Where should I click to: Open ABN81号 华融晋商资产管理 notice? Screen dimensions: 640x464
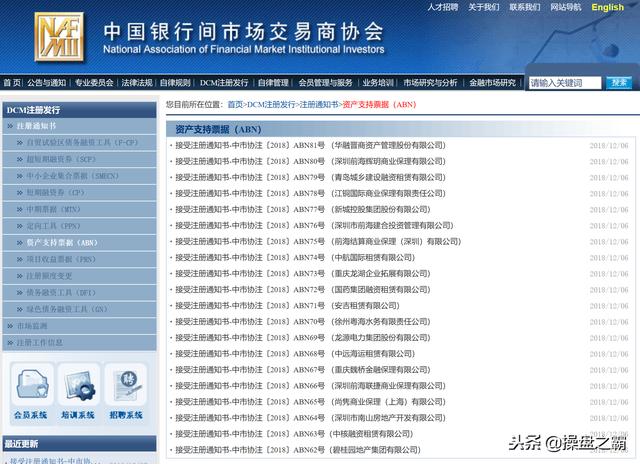(310, 145)
